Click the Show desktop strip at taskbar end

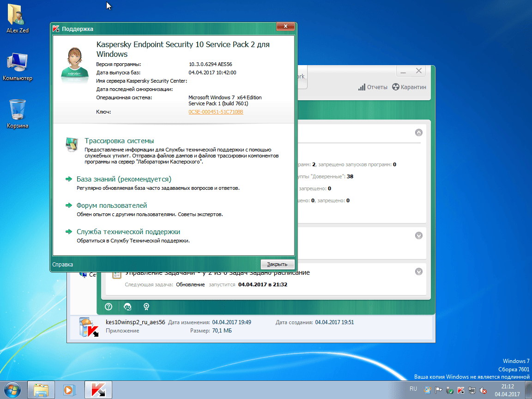pyautogui.click(x=528, y=390)
